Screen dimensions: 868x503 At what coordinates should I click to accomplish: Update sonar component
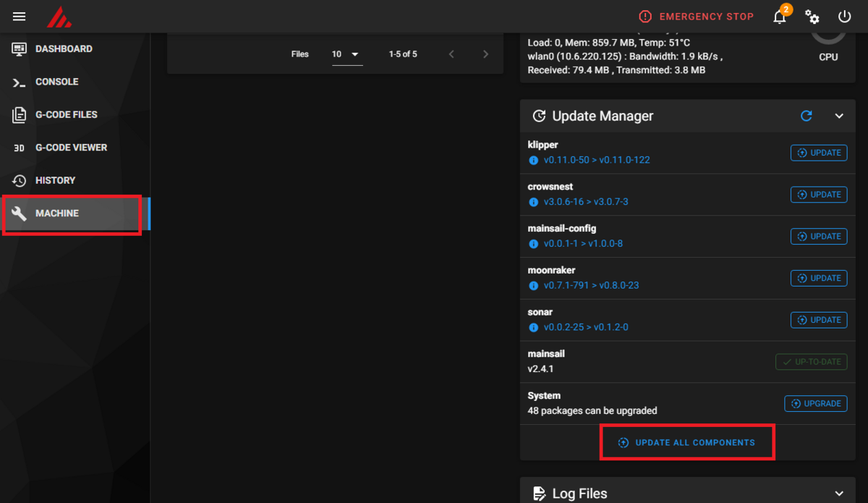point(819,320)
